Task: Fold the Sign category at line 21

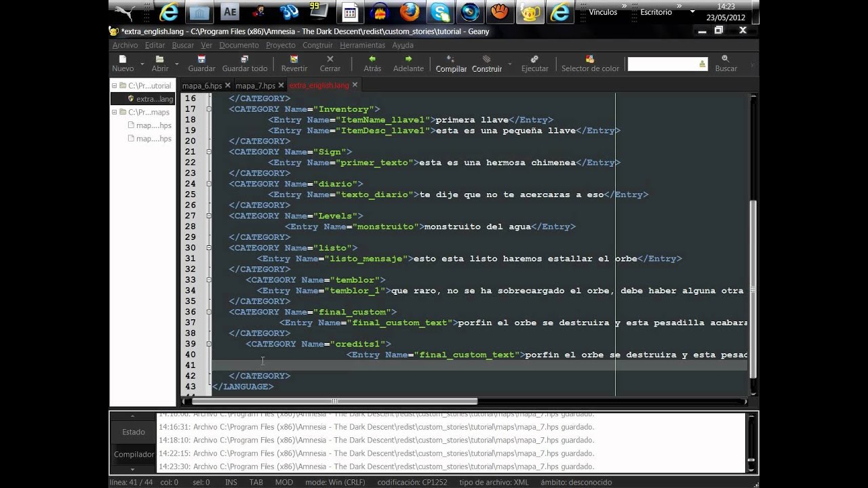Action: [x=208, y=152]
